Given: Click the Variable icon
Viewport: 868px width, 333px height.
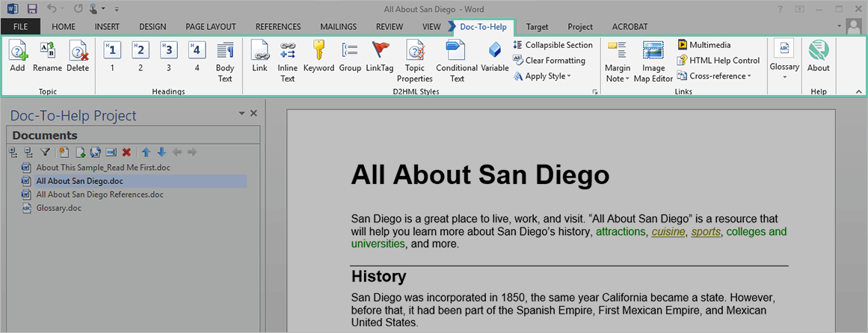Looking at the screenshot, I should point(494,51).
